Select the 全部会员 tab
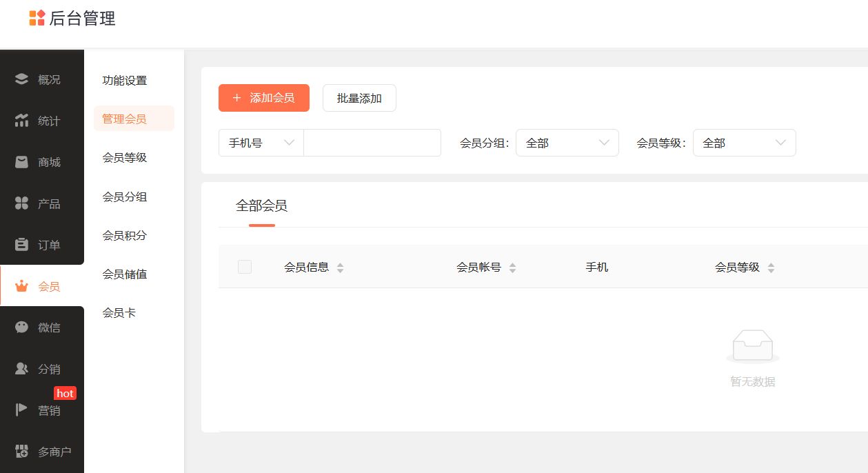Image resolution: width=868 pixels, height=473 pixels. click(262, 205)
